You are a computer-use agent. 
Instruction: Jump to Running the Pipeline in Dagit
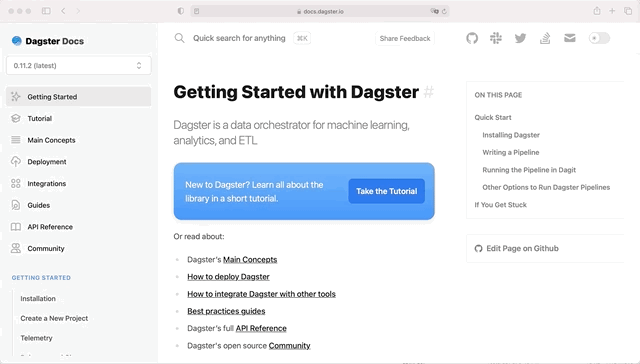tap(529, 170)
